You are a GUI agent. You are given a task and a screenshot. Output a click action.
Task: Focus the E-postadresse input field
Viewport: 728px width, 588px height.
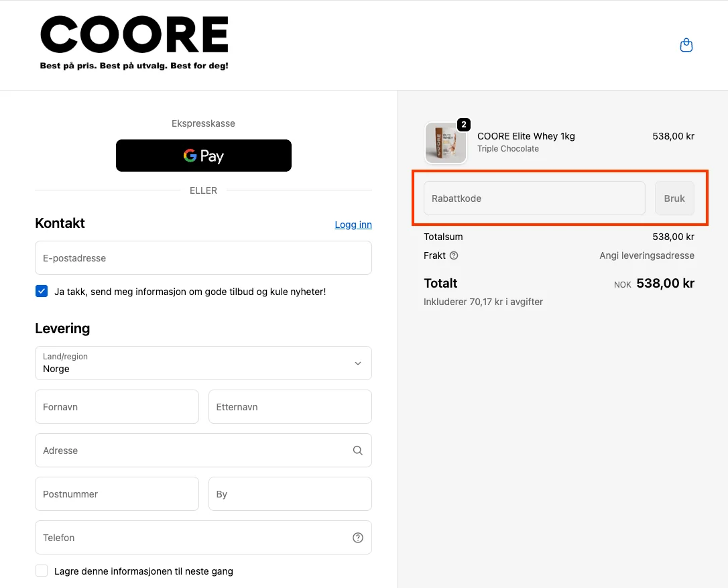[x=203, y=257]
